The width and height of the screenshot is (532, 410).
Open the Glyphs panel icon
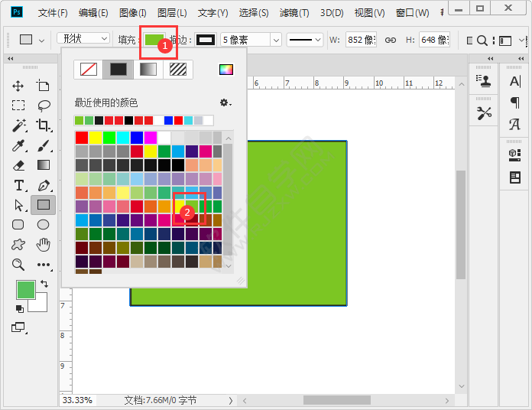pos(514,124)
